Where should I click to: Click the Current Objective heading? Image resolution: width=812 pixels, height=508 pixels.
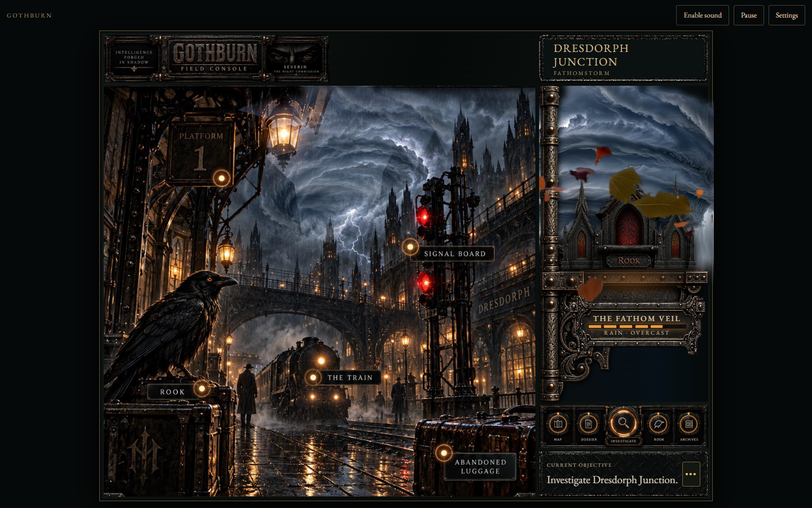click(x=579, y=465)
